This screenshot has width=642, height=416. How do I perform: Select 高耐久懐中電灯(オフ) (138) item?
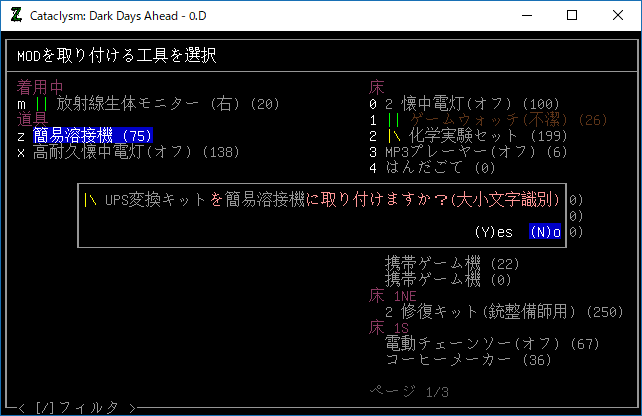click(x=136, y=152)
